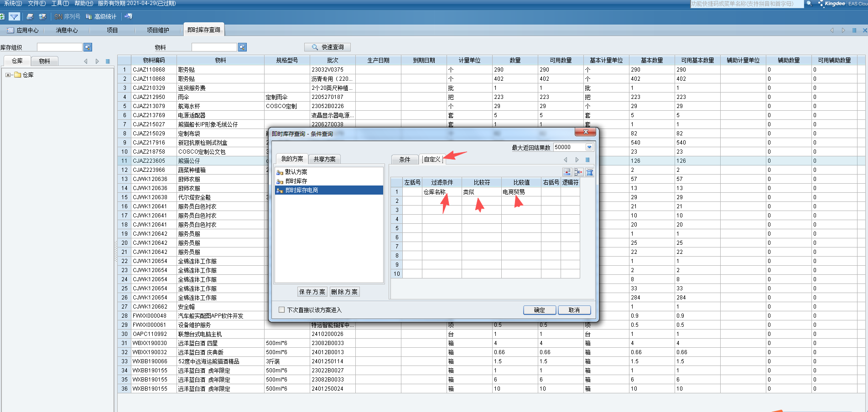The image size is (868, 412).
Task: Open the tab list menu in main tab bar
Action: (854, 31)
